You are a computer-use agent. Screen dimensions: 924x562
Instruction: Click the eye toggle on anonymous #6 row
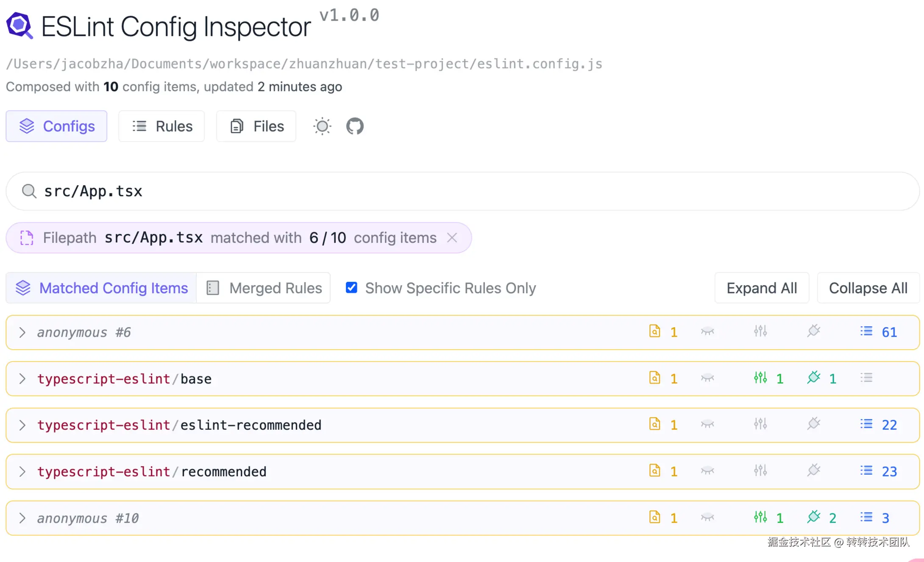pyautogui.click(x=707, y=332)
